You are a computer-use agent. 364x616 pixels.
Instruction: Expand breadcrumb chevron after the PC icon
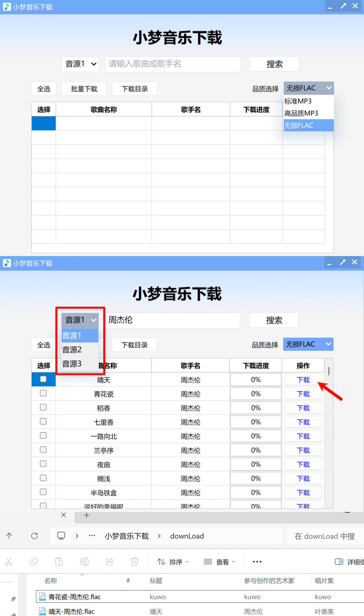click(77, 536)
